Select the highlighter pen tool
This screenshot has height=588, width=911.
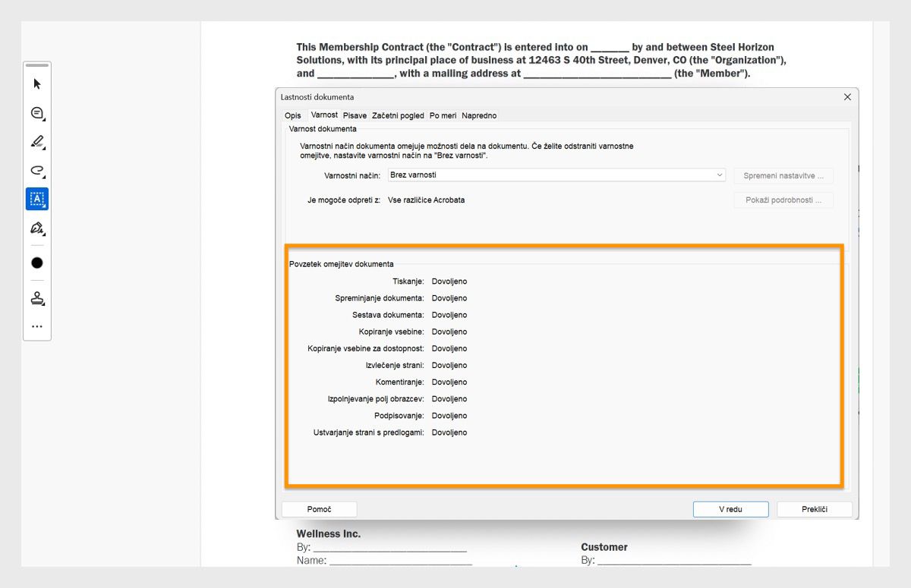[37, 142]
